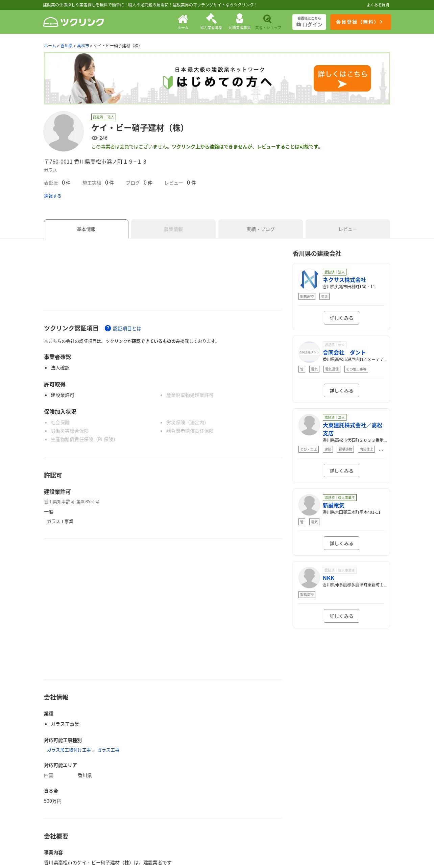Click 詳しくみる for ネクサス株式会社
The image size is (434, 868).
pos(341,318)
